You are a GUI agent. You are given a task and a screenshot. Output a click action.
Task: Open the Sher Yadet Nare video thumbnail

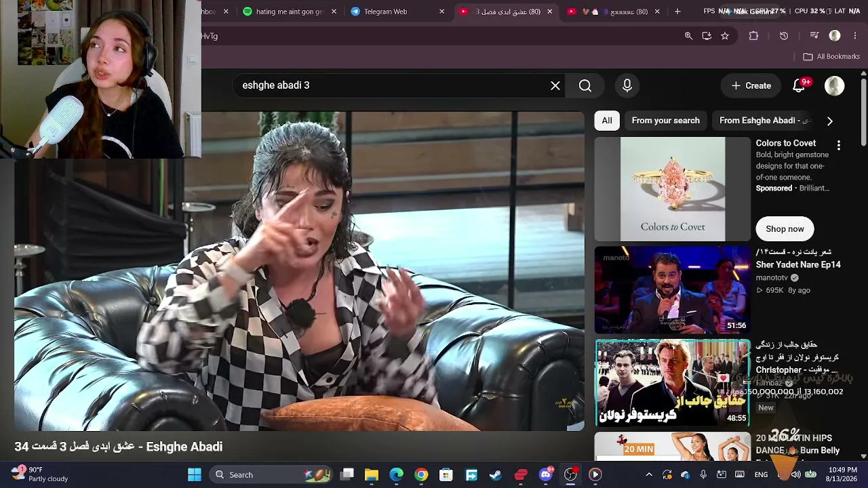(673, 290)
